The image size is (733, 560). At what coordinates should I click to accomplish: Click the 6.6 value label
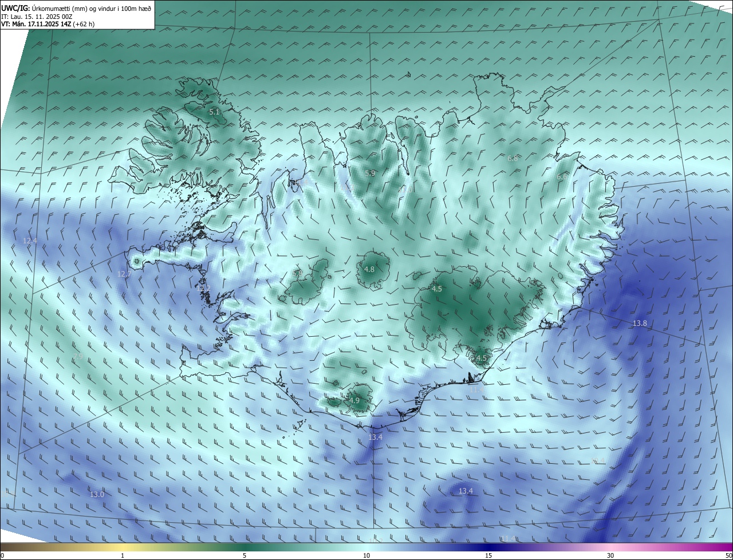(562, 177)
